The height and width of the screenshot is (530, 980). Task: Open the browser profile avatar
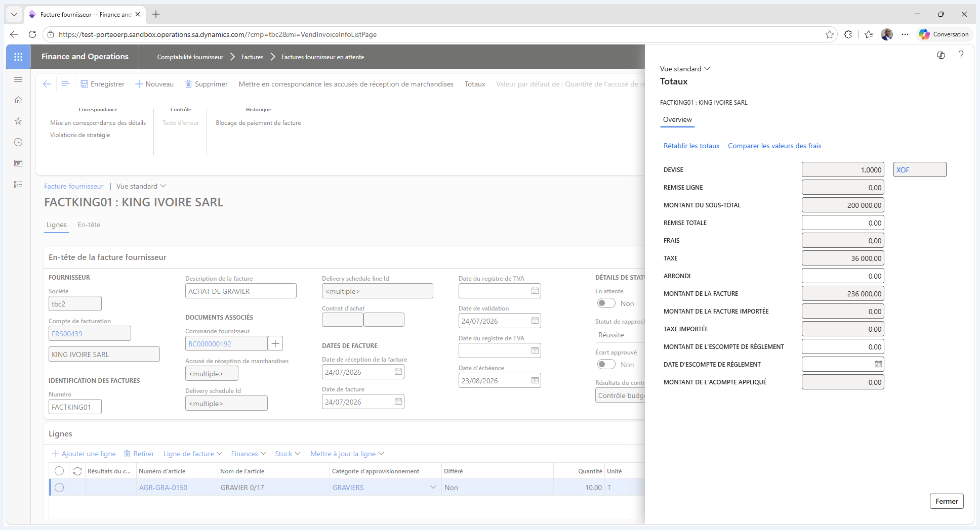tap(887, 34)
